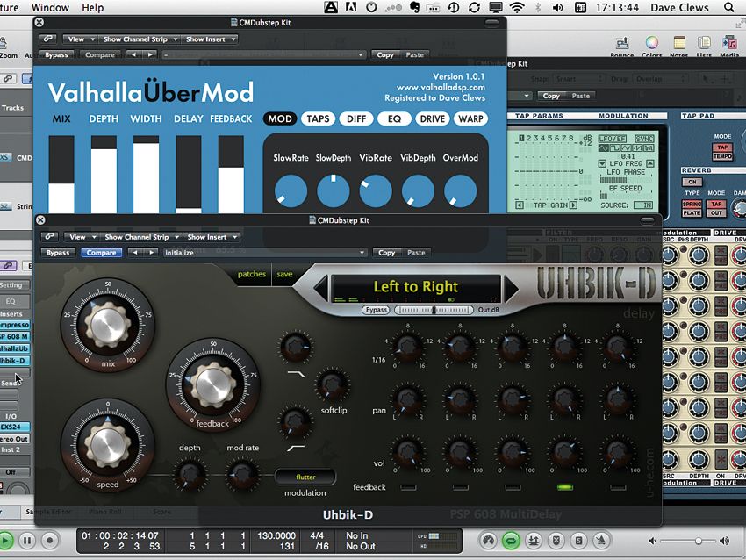Open the settings dropdown in ValhallaÜberMod header
The height and width of the screenshot is (560, 746).
(263, 54)
